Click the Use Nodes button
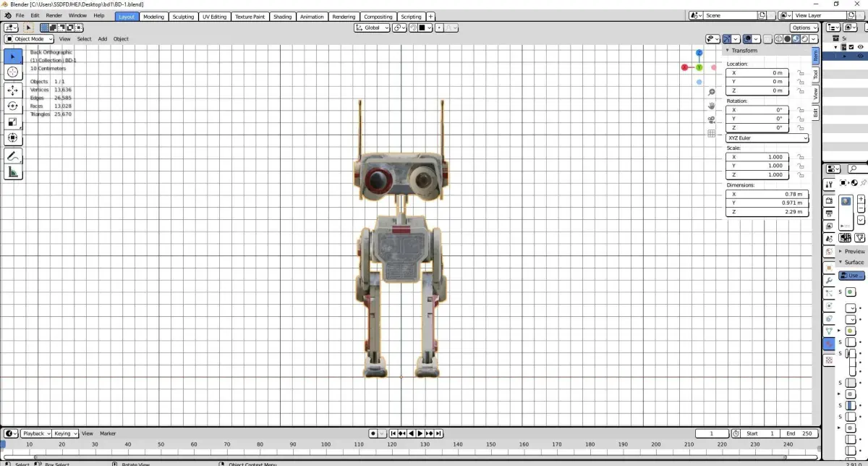 (x=852, y=276)
